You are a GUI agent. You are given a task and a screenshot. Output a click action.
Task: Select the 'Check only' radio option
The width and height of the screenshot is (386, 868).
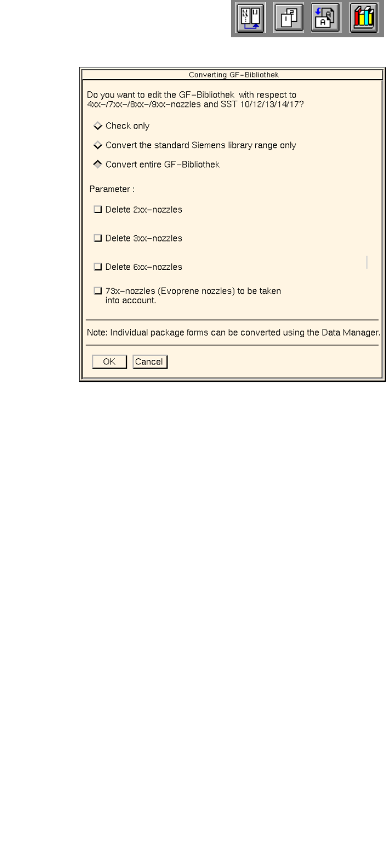[x=98, y=126]
